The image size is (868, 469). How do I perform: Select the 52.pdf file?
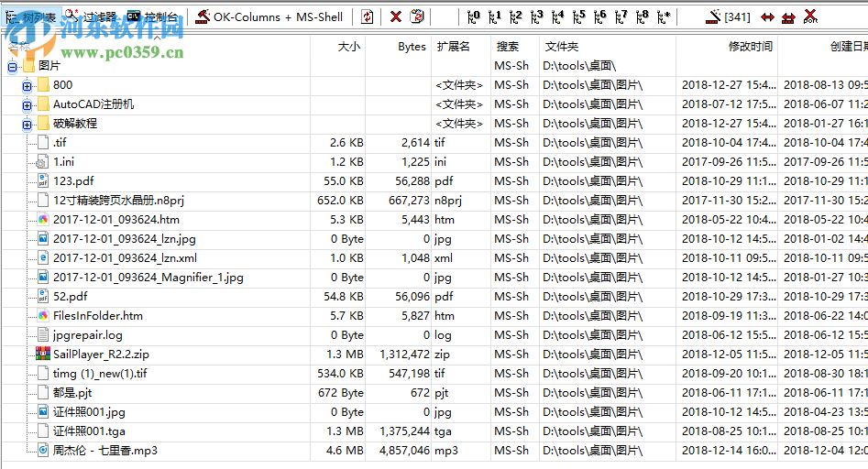tap(71, 297)
